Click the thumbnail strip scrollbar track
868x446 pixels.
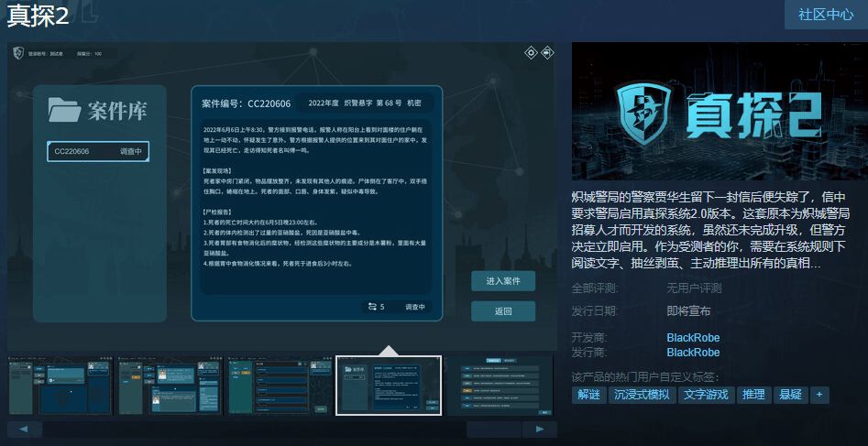282,429
